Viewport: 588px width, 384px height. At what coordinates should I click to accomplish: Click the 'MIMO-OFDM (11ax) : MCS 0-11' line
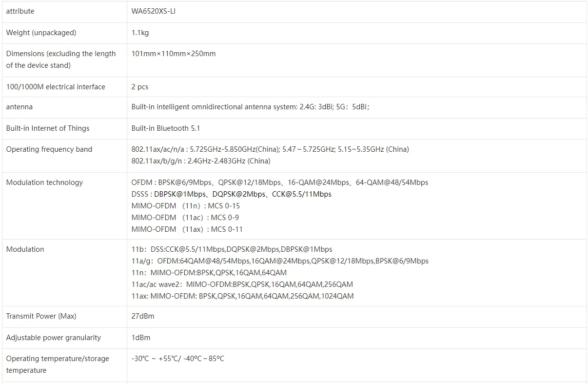pos(187,229)
